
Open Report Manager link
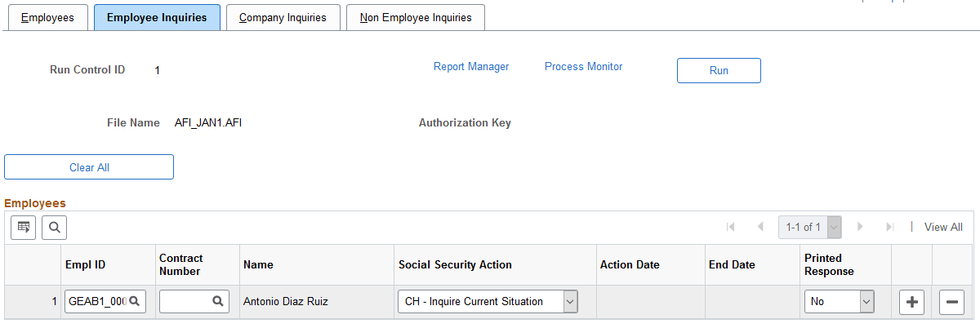471,67
